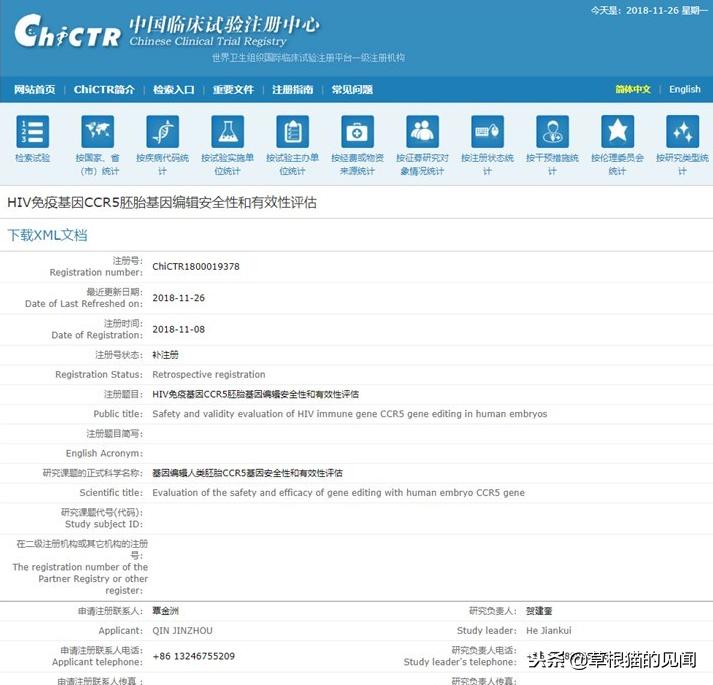Click the ChiCTR logo

tap(68, 31)
